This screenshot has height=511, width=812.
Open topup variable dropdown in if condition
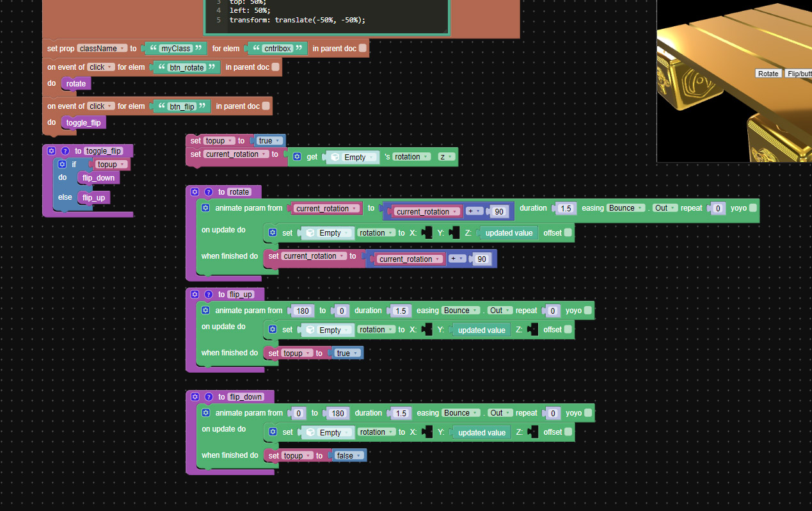pos(111,165)
